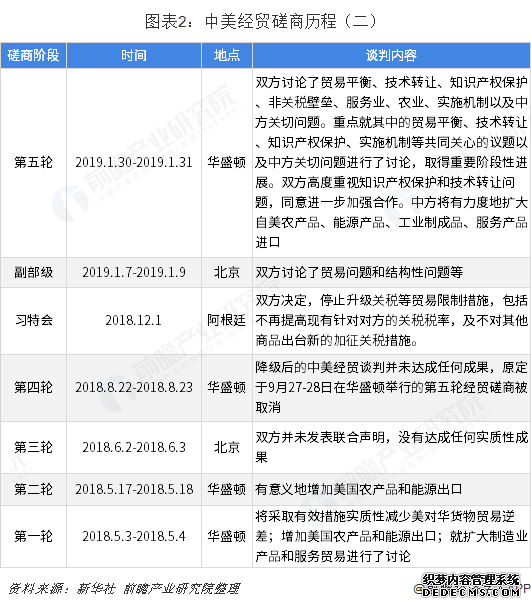Viewport: 531px width, 607px height.
Task: Click the 地点 column header
Action: tap(227, 55)
